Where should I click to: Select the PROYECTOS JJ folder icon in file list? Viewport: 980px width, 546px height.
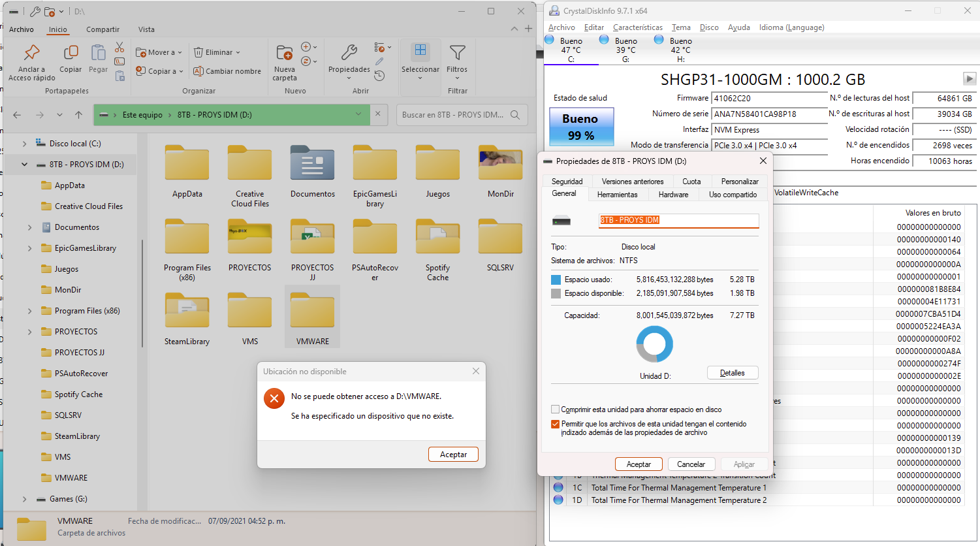[312, 237]
